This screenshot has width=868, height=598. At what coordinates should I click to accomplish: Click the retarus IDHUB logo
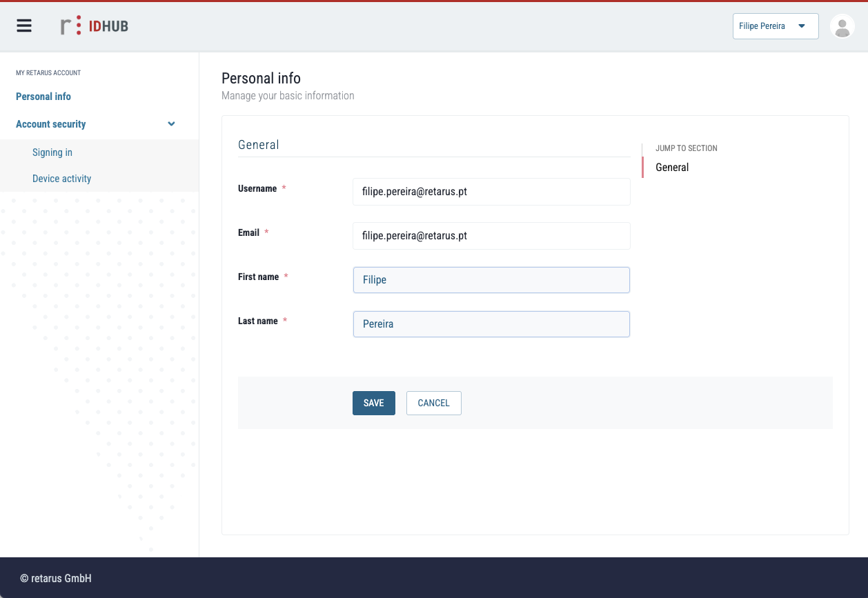tap(95, 26)
